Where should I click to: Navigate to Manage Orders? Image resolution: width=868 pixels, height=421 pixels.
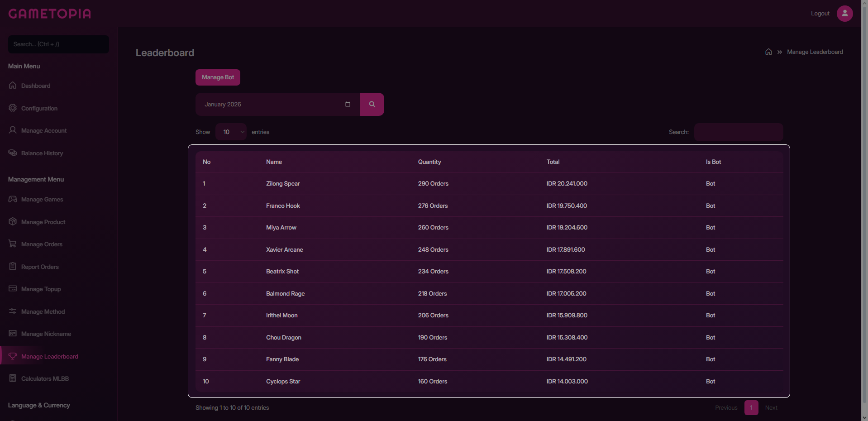tap(42, 244)
